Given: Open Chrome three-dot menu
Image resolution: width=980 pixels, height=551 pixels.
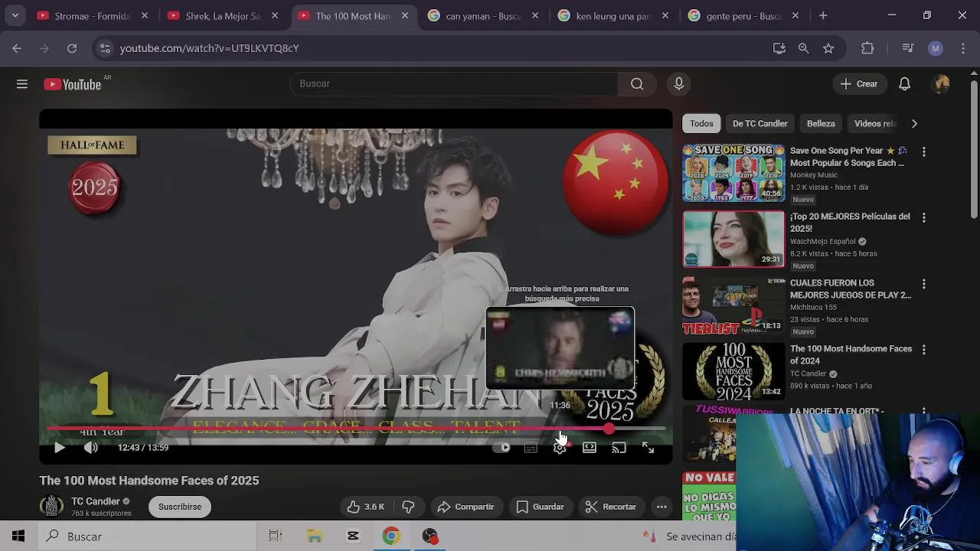Looking at the screenshot, I should click(962, 48).
